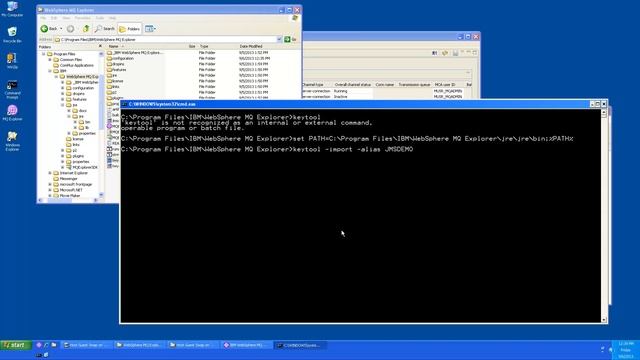Click the command prompt vertical scrollbar
The image size is (640, 360).
pyautogui.click(x=604, y=216)
